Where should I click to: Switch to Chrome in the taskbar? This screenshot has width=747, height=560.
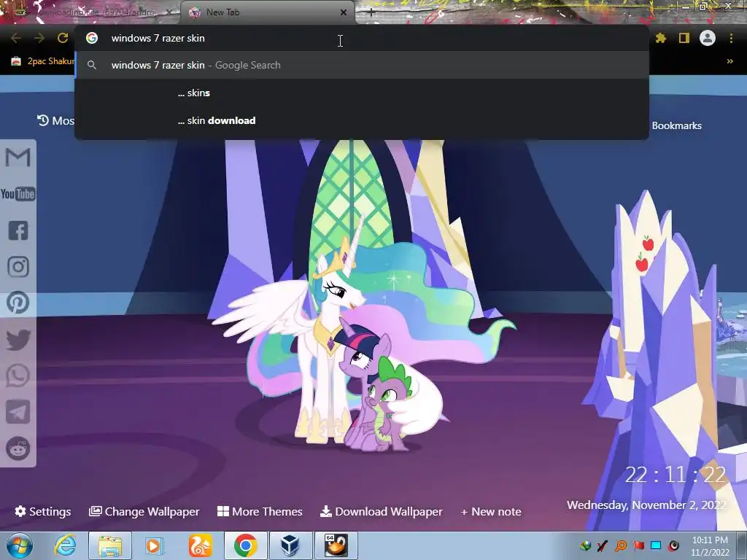tap(245, 545)
